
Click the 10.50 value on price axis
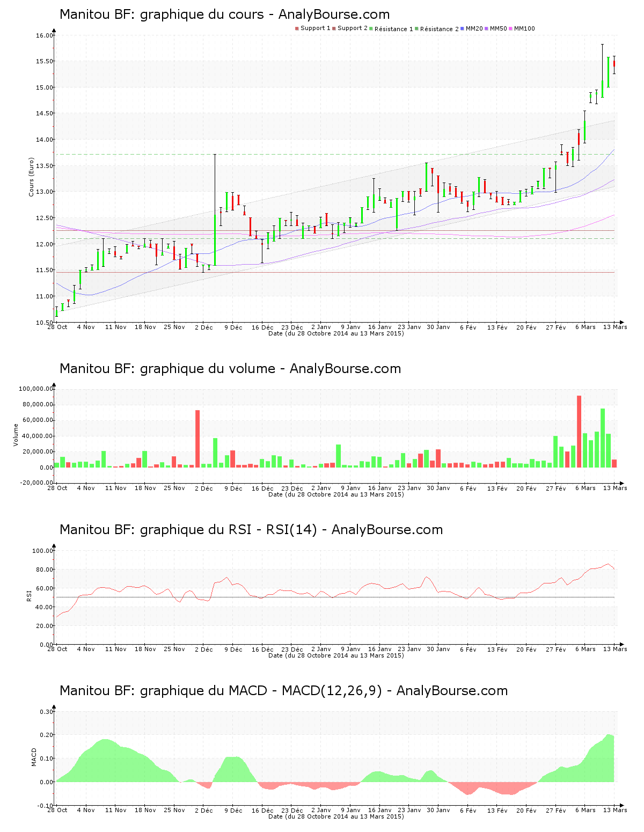pos(45,323)
